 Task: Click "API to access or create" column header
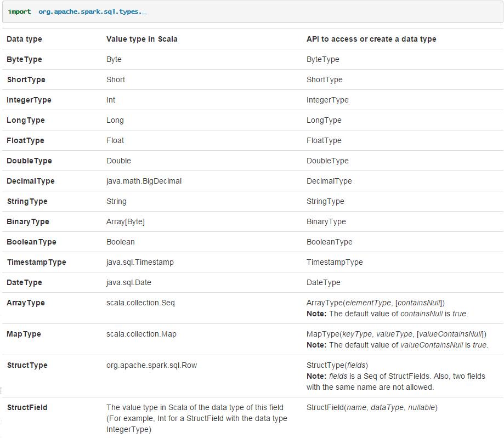(371, 39)
